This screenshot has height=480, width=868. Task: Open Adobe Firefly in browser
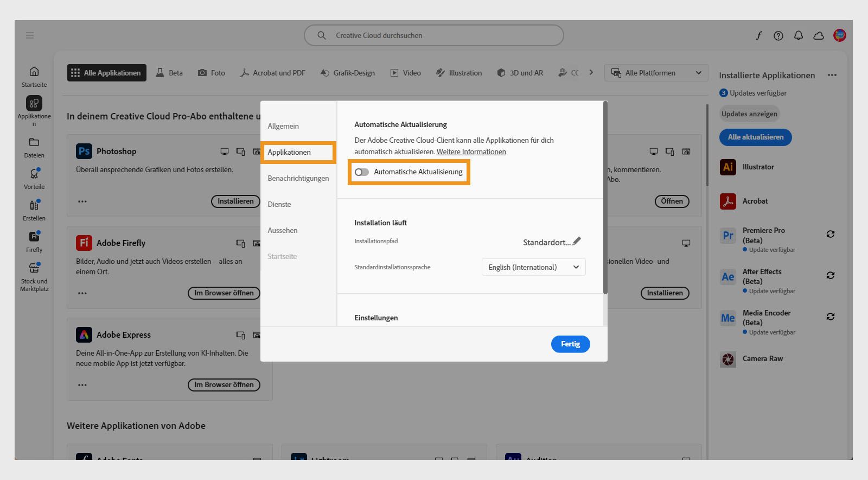[x=224, y=293]
